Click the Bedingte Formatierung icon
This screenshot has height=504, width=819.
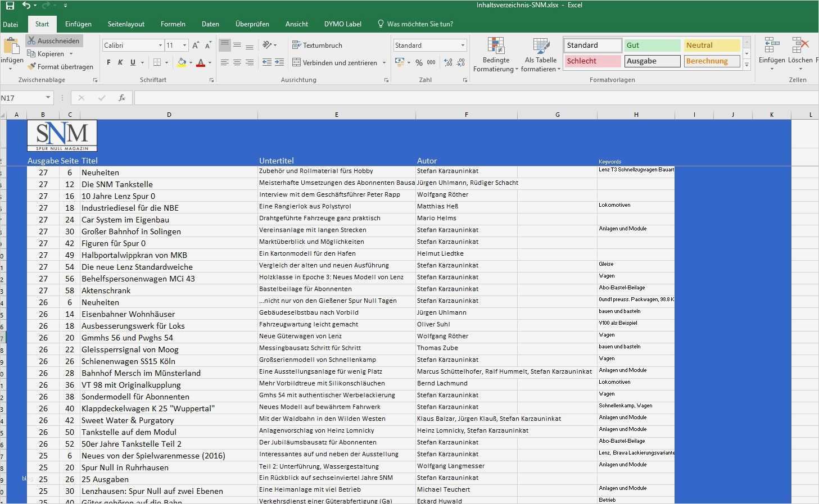495,47
